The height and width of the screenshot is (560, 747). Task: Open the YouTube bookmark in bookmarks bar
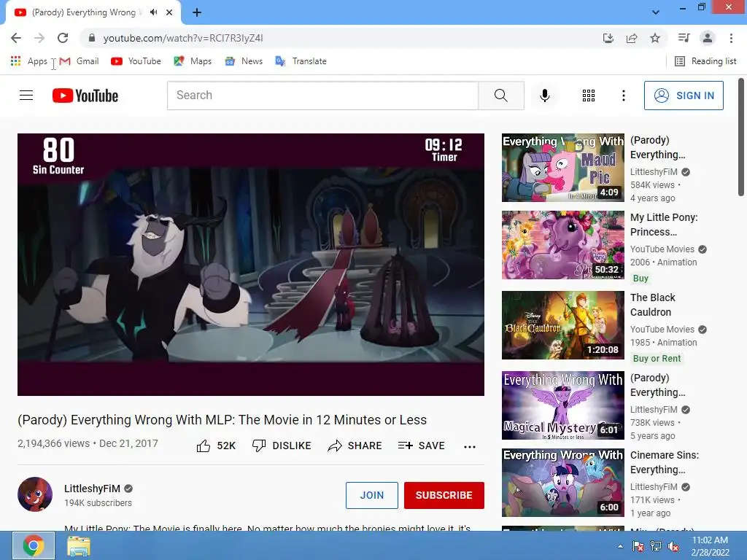coord(136,61)
